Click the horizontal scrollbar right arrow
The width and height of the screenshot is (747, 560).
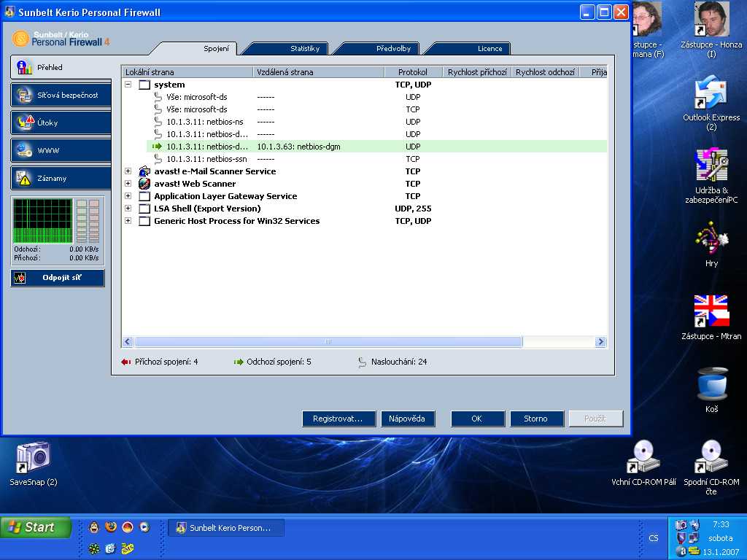click(x=600, y=341)
